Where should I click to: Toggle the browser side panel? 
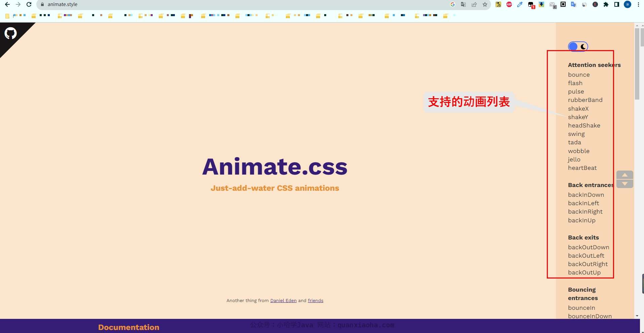tap(617, 4)
